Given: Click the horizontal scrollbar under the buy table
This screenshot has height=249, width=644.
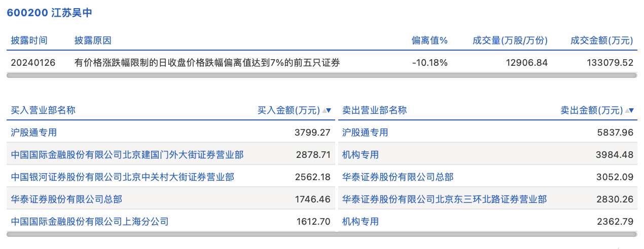Looking at the screenshot, I should pyautogui.click(x=171, y=234).
